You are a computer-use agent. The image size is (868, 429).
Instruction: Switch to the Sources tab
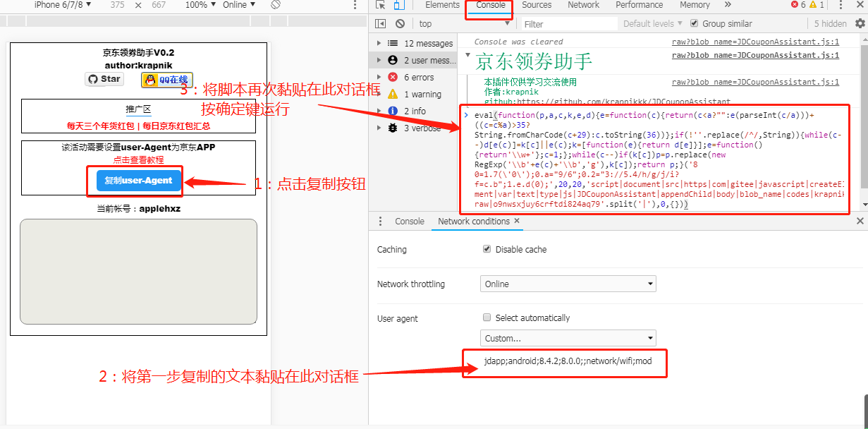click(x=537, y=5)
